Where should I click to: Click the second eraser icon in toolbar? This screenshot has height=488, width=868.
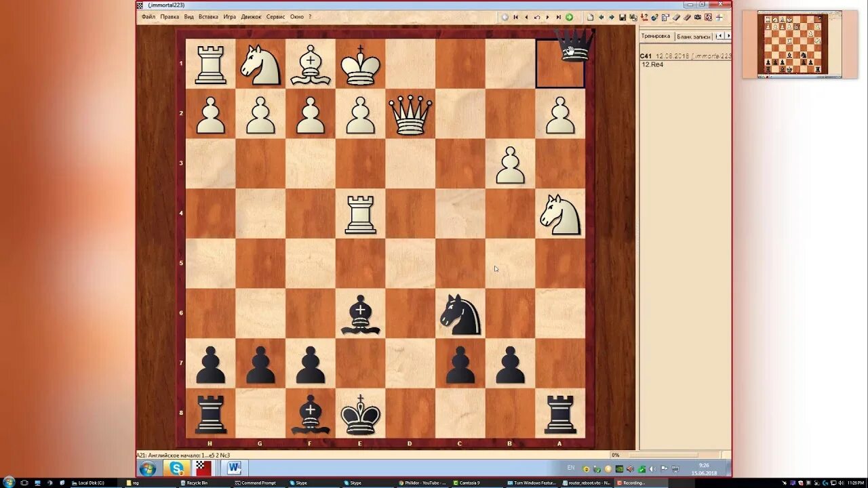(687, 17)
